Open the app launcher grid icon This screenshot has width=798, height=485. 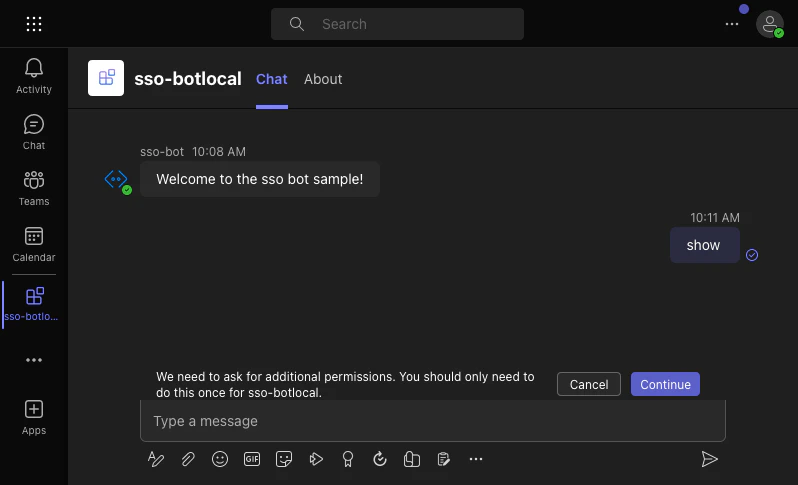[34, 24]
